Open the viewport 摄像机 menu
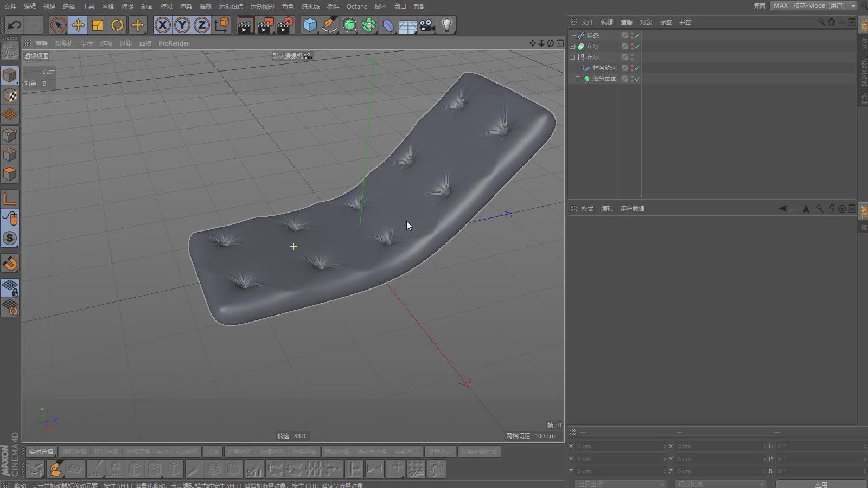This screenshot has width=868, height=488. [x=64, y=43]
